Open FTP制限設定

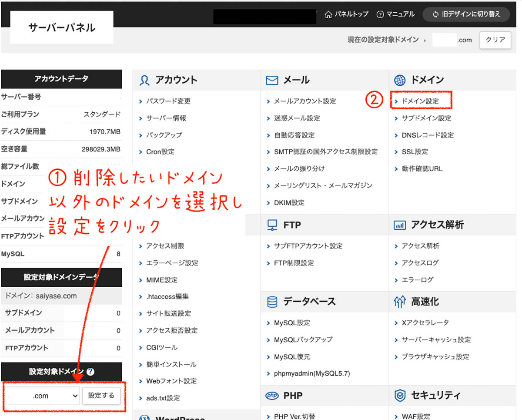294,263
